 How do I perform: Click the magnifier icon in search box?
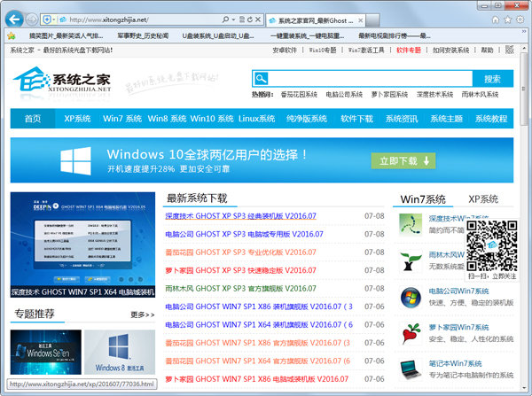(x=262, y=78)
